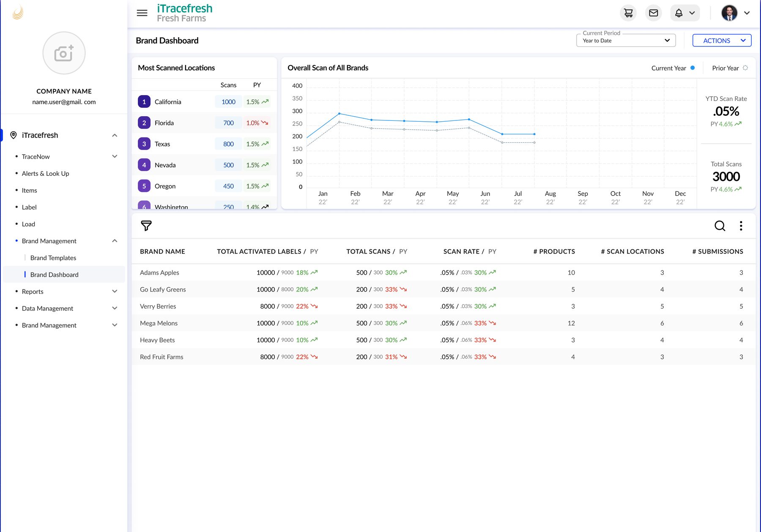Screen dimensions: 761x532
Task: Open the mail envelope icon
Action: 654,13
